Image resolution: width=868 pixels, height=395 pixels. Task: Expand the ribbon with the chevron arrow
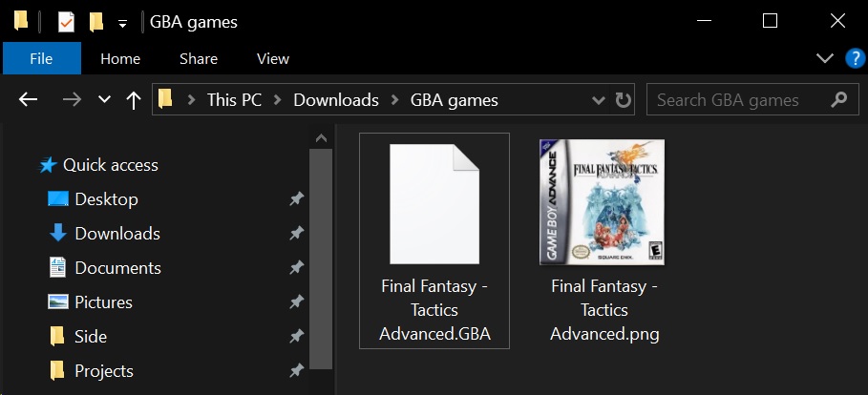pos(825,58)
